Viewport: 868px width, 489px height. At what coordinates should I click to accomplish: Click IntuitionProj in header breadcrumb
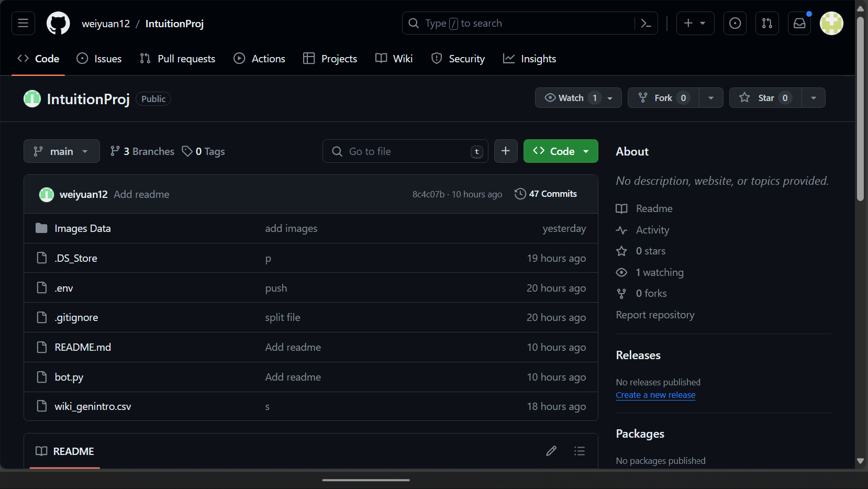point(174,24)
